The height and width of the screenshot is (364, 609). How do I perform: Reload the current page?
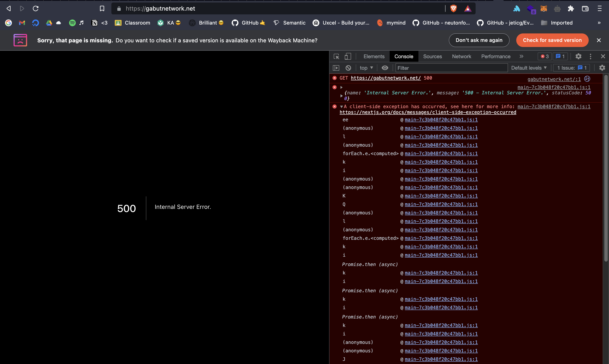(36, 8)
